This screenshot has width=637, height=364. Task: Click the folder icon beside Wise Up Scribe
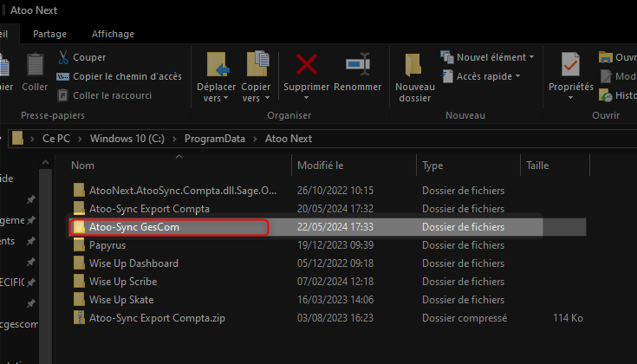click(79, 282)
